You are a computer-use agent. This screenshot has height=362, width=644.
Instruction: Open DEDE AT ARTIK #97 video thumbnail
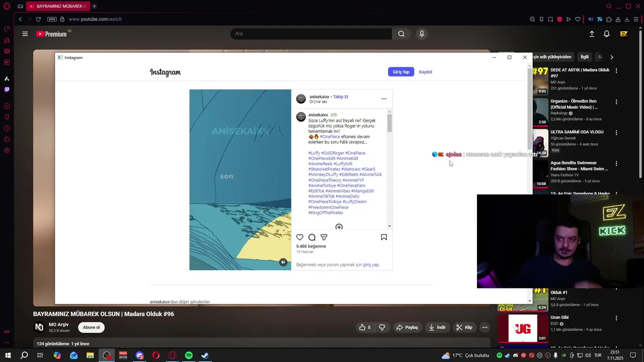click(x=540, y=80)
